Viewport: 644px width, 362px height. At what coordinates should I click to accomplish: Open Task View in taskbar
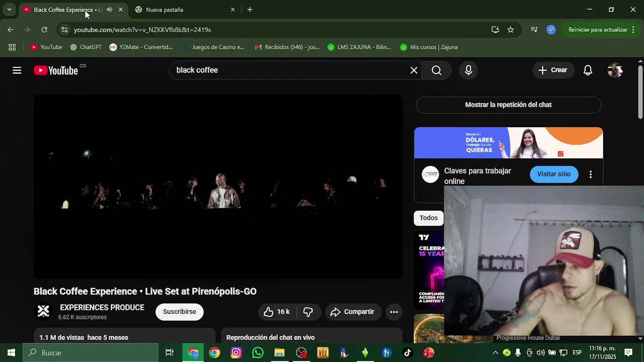(170, 353)
